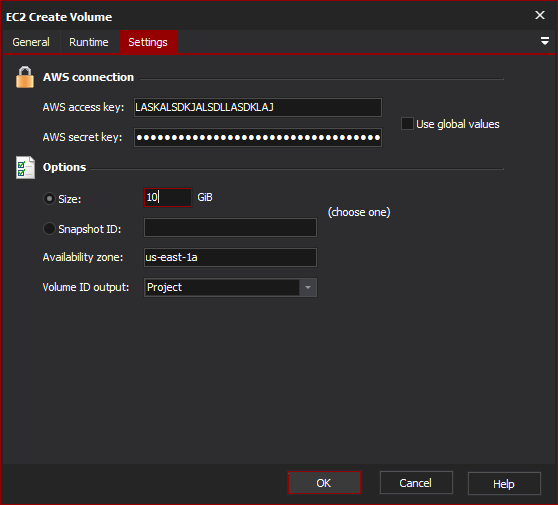Click the Cancel button
558x505 pixels.
click(416, 483)
